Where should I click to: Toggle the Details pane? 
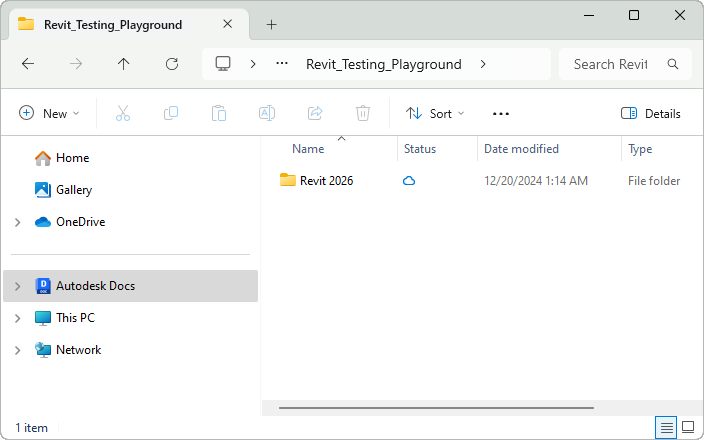651,113
